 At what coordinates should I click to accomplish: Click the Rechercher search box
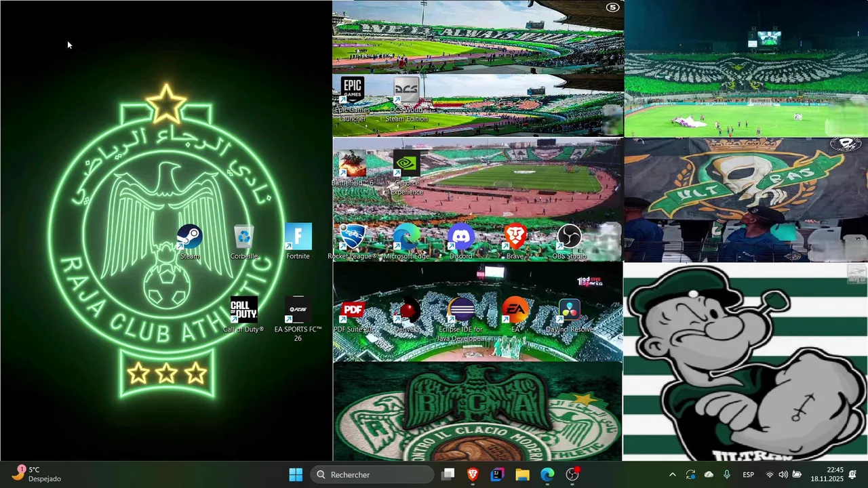(372, 474)
